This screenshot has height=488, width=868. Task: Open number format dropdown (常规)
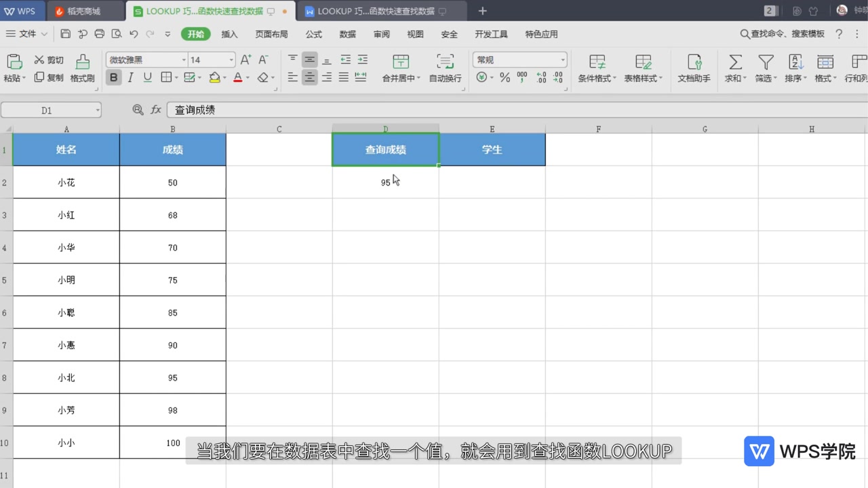(563, 60)
